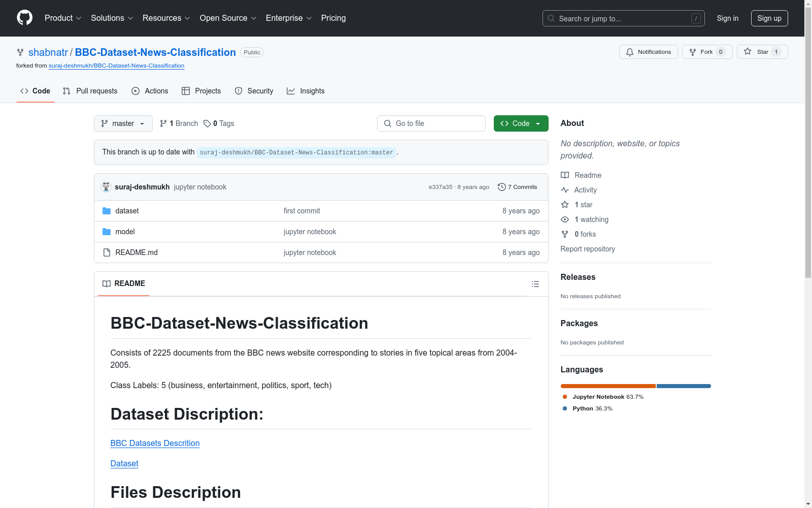Open the GitHub homepage logo
The width and height of the screenshot is (812, 508).
pos(24,18)
